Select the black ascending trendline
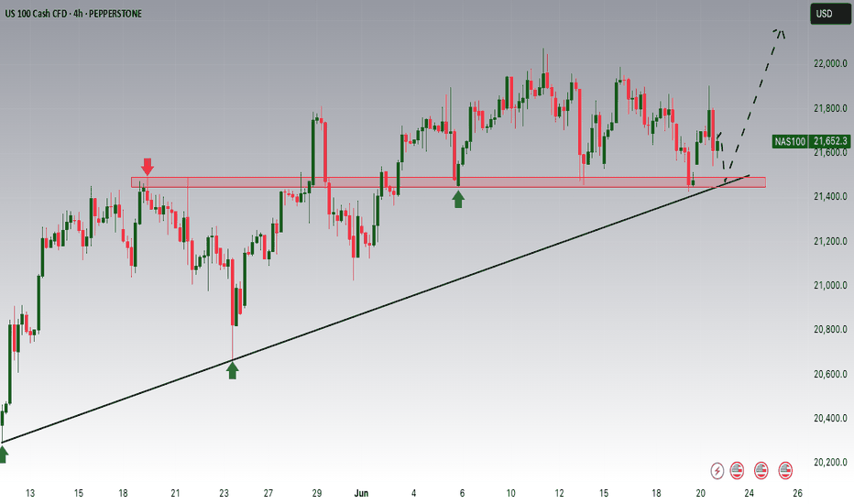 (376, 309)
